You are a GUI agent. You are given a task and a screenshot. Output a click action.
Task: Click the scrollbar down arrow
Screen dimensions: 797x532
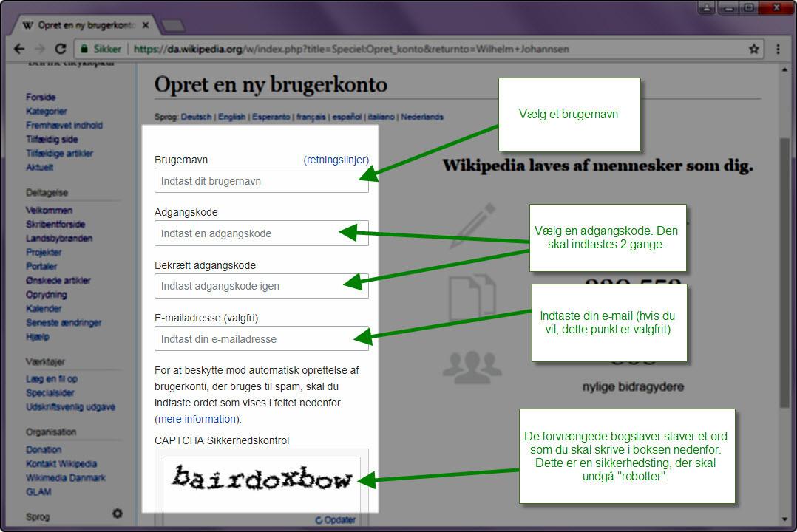pos(784,519)
